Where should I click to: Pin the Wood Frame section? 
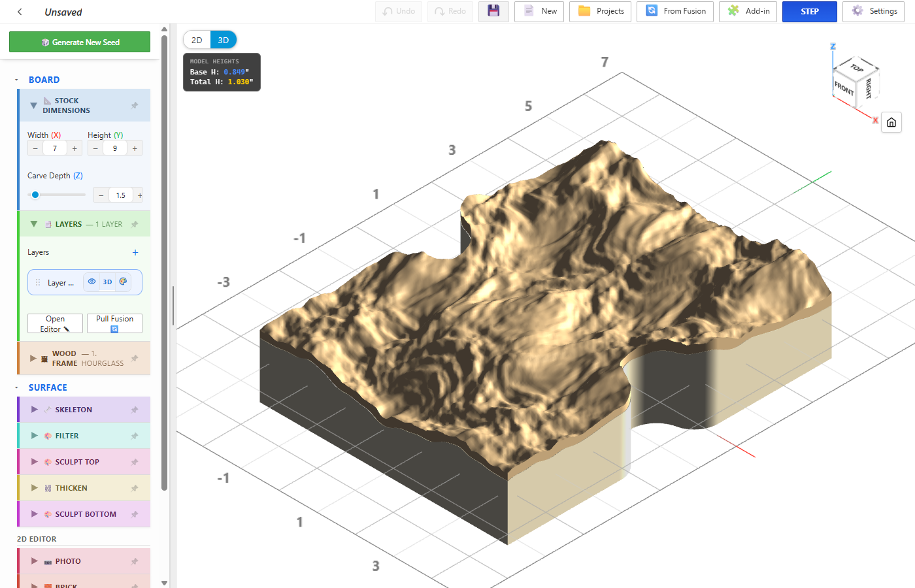click(x=135, y=358)
